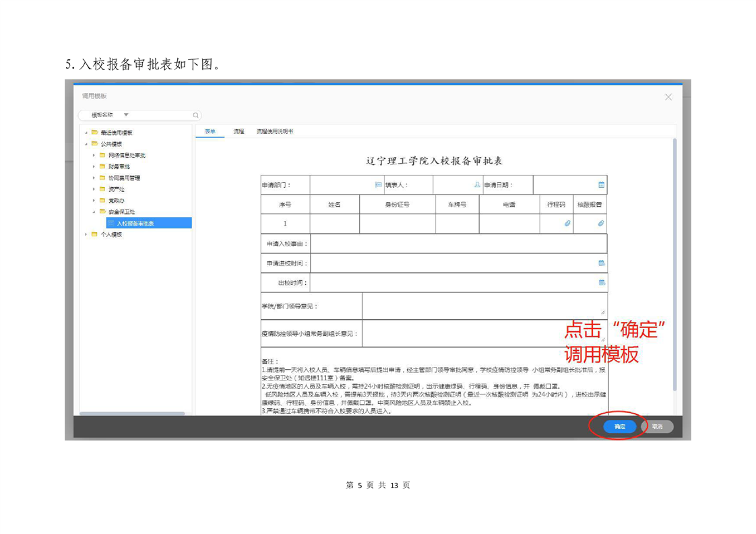Click the magnifier icon in the template search box
The height and width of the screenshot is (534, 756).
(195, 115)
